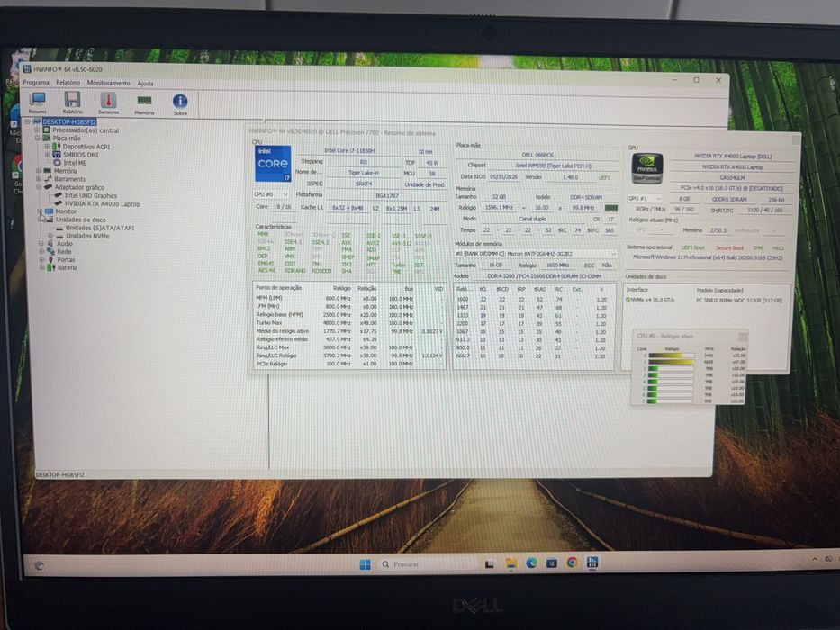Click the green memory chip icon beside 99.8 MHz
Image resolution: width=840 pixels, height=630 pixels.
610,208
